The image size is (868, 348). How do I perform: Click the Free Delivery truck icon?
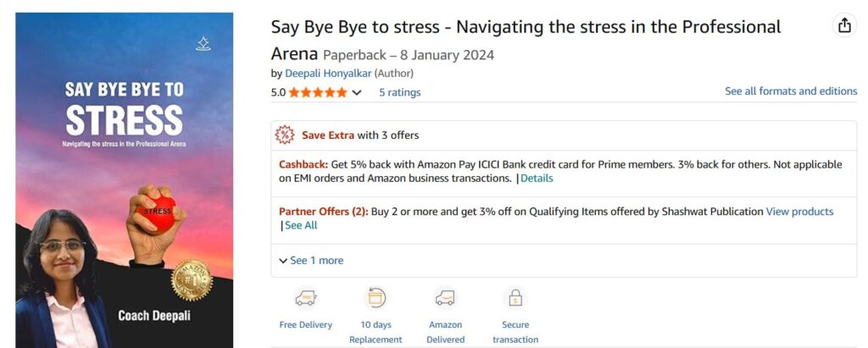(x=305, y=298)
